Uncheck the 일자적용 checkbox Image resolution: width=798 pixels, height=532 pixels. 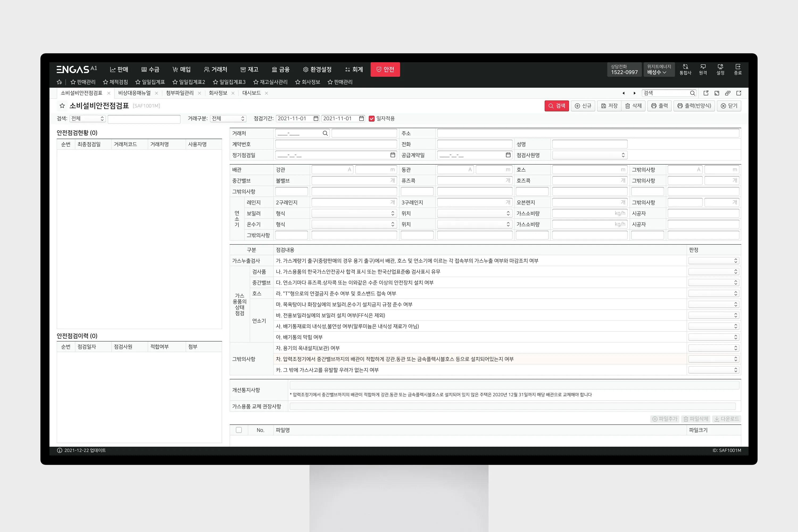(372, 118)
